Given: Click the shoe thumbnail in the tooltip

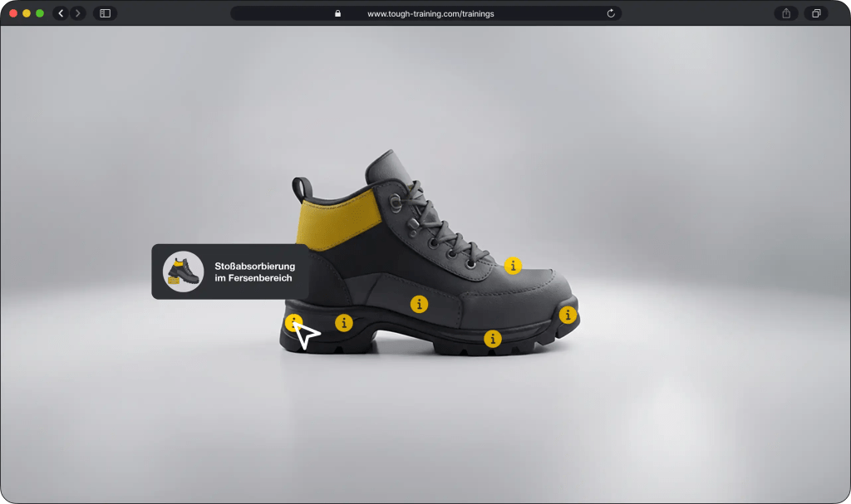Looking at the screenshot, I should coord(183,272).
